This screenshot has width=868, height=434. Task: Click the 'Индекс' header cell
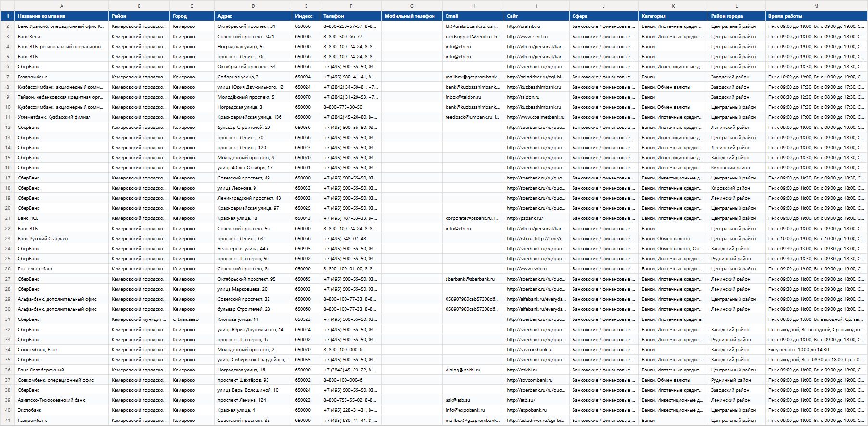[306, 16]
